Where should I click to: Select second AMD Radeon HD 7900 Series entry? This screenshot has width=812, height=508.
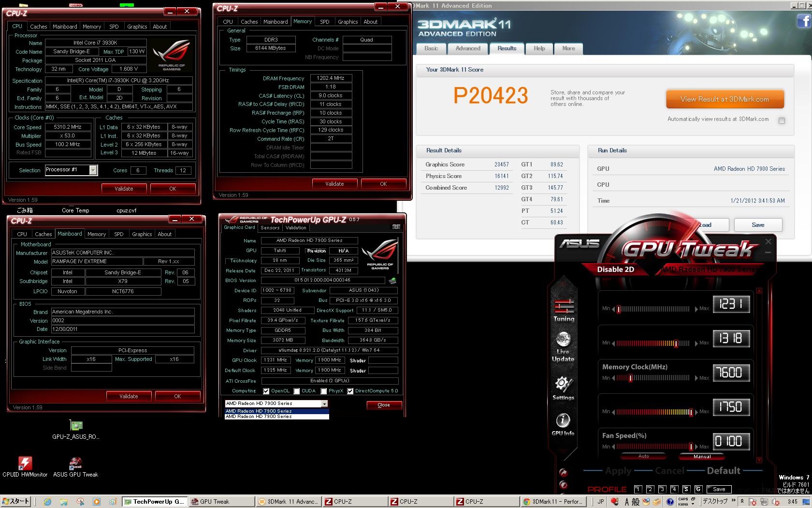pyautogui.click(x=276, y=417)
